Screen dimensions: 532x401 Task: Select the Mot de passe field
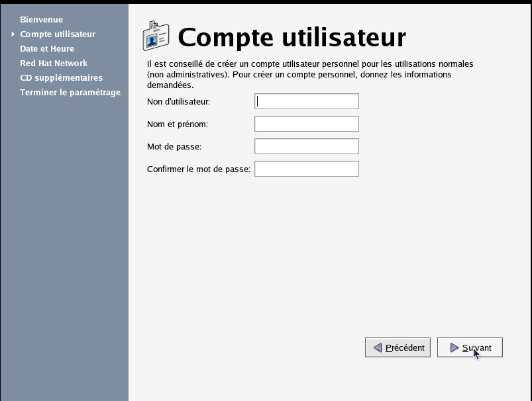tap(307, 146)
